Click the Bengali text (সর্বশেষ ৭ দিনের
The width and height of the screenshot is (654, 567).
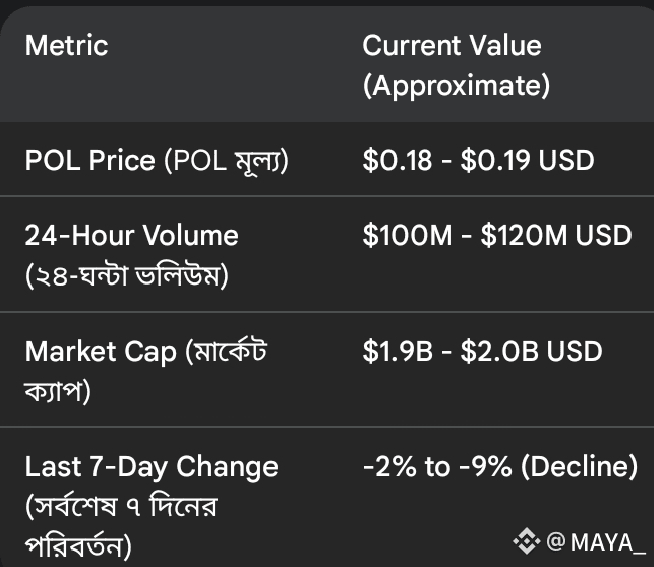coord(121,506)
